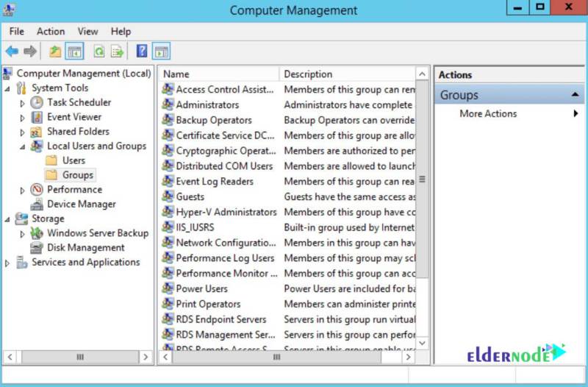Expand the Task Scheduler tree node
Screen dimensions: 588x387
point(22,103)
